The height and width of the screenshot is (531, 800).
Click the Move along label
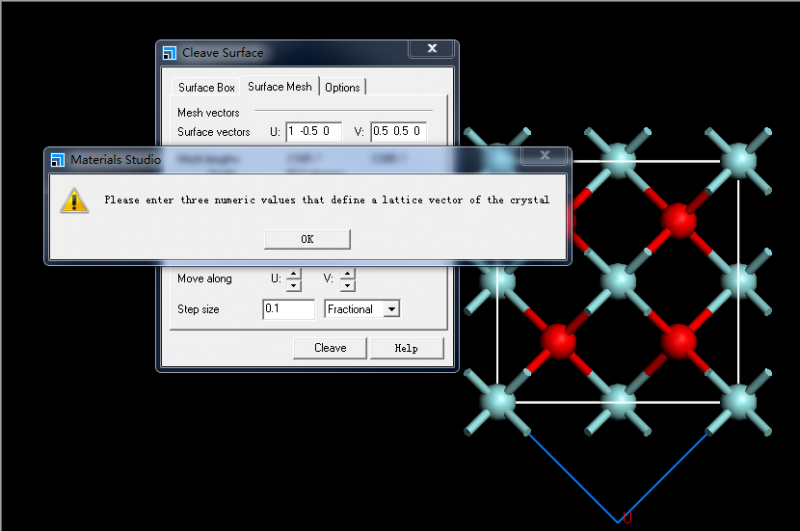coord(205,279)
